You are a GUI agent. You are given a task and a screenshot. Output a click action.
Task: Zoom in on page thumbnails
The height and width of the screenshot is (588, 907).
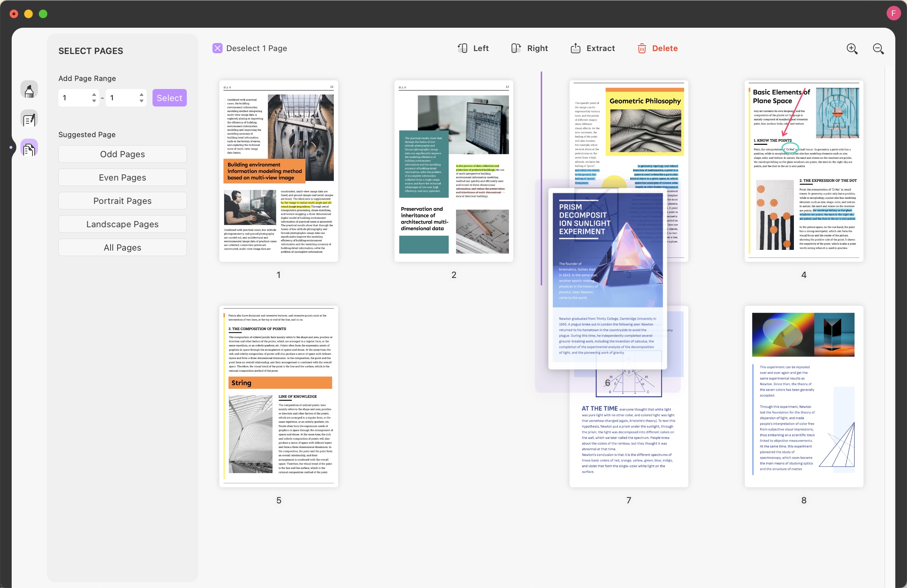(852, 49)
